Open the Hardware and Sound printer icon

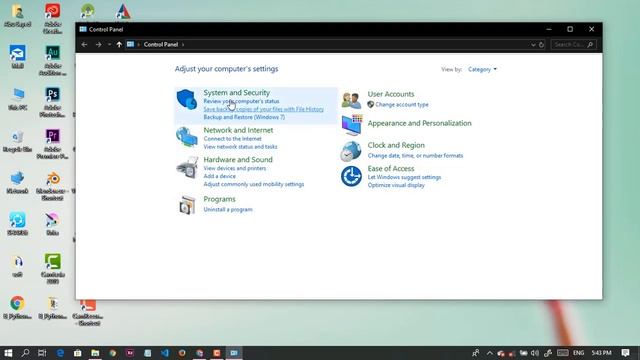click(x=187, y=167)
